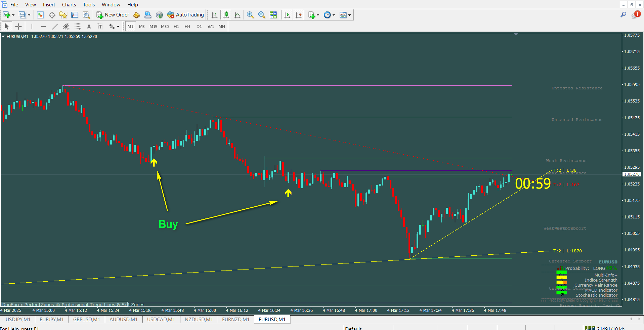
Task: Open the templates dropdown arrow
Action: point(350,15)
